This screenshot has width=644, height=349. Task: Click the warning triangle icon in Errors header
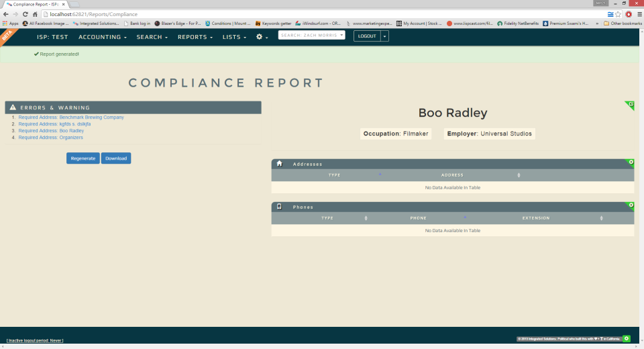pyautogui.click(x=13, y=107)
